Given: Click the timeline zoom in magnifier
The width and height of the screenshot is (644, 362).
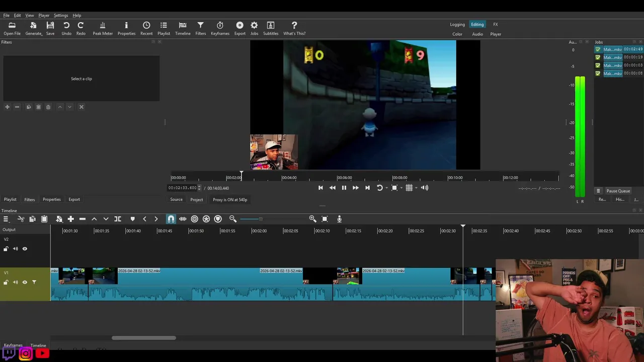Looking at the screenshot, I should pos(312,219).
